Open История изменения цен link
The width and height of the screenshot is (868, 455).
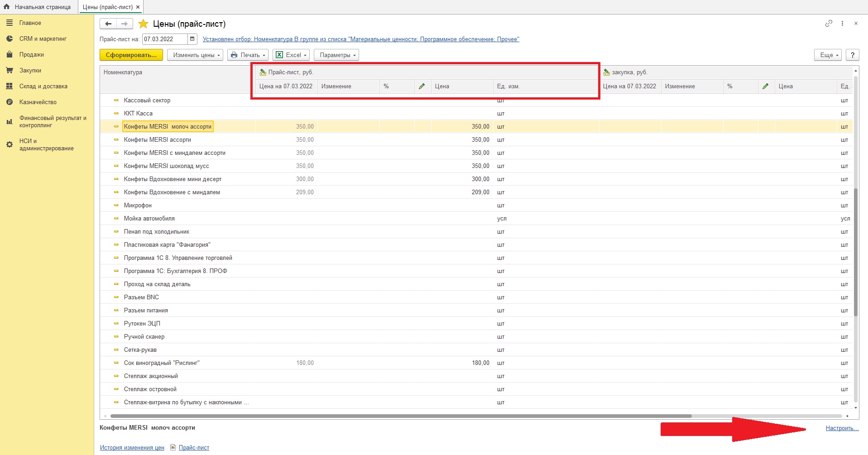[x=132, y=448]
